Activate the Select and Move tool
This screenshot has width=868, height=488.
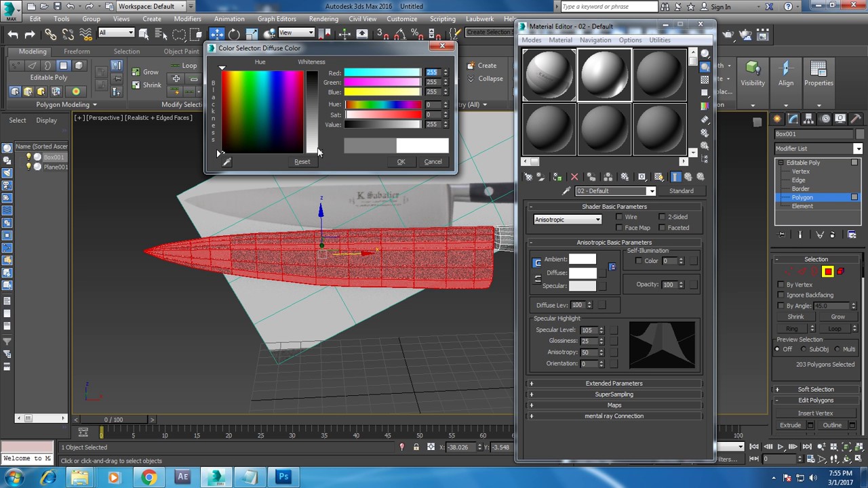pyautogui.click(x=216, y=34)
